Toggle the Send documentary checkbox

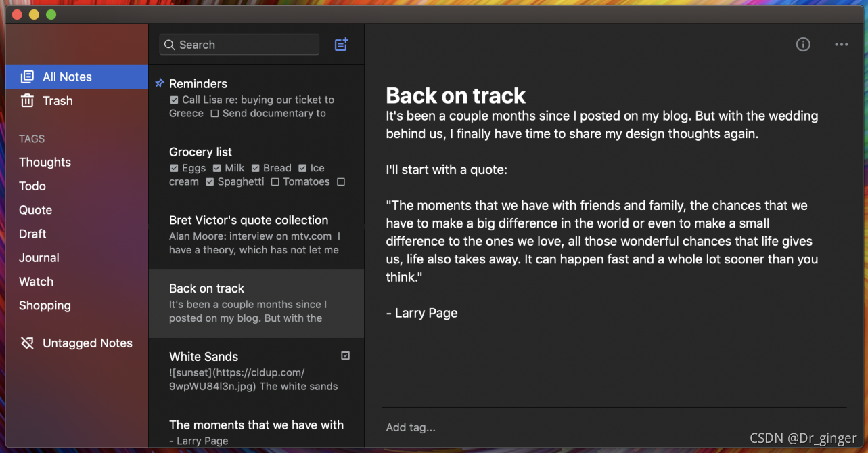coord(214,114)
